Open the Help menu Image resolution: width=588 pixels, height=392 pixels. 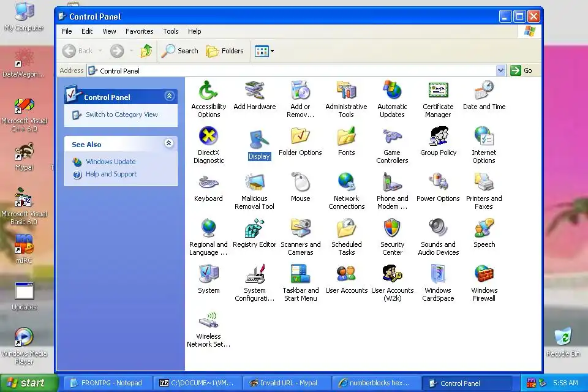pos(194,31)
